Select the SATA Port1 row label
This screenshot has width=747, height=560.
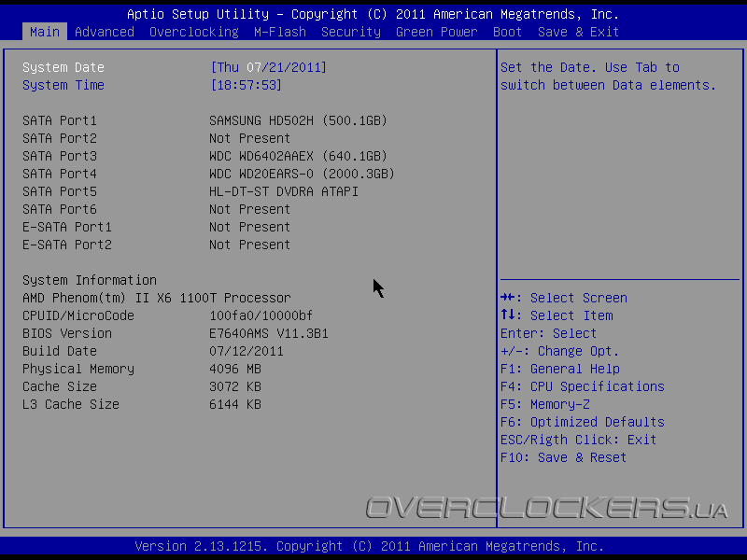[x=60, y=120]
